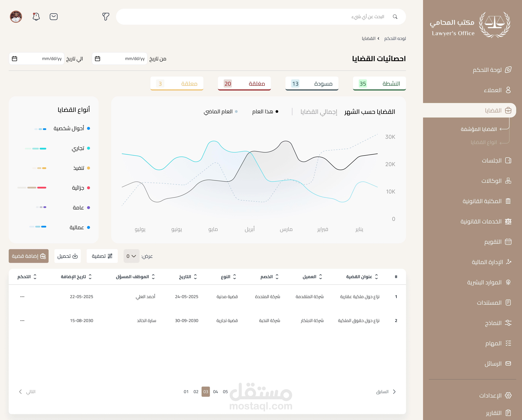This screenshot has height=420, width=522.
Task: Open the mail envelope icon in header
Action: point(53,17)
